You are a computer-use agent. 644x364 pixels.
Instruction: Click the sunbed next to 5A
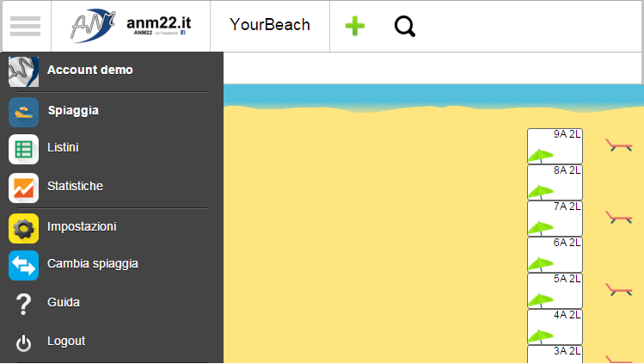[x=619, y=290]
